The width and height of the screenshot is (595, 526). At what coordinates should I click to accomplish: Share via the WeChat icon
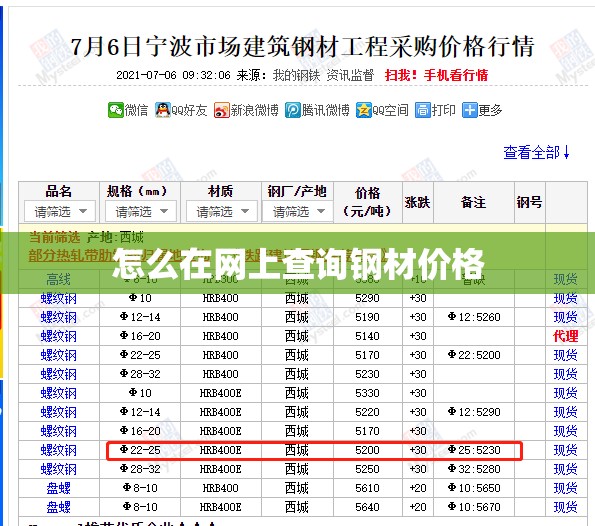pyautogui.click(x=115, y=110)
